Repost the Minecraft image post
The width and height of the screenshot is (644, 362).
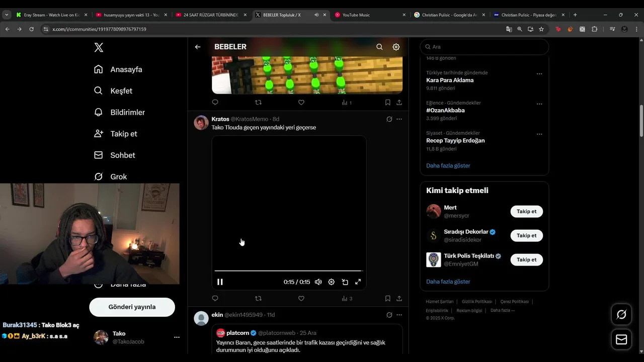pyautogui.click(x=258, y=103)
